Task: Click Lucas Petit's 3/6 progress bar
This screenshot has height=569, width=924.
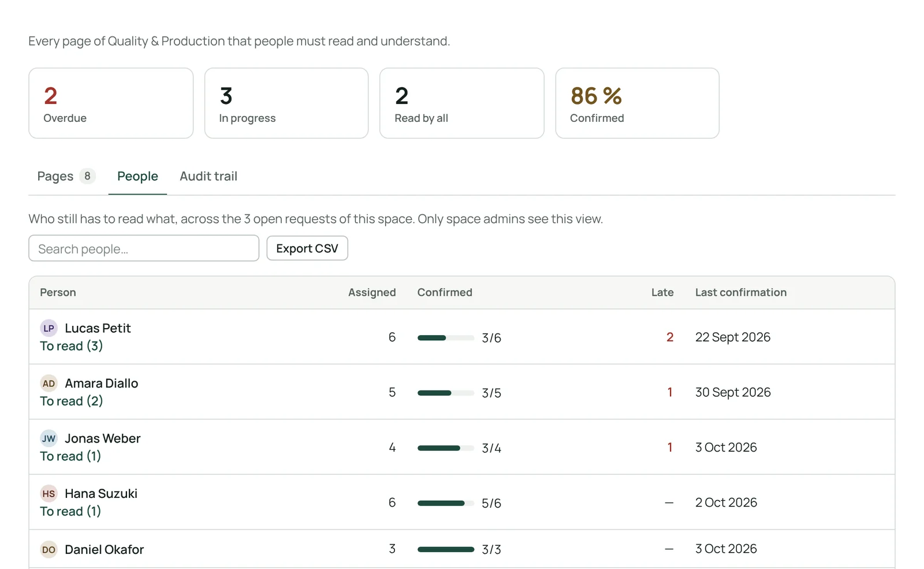Action: pos(446,338)
